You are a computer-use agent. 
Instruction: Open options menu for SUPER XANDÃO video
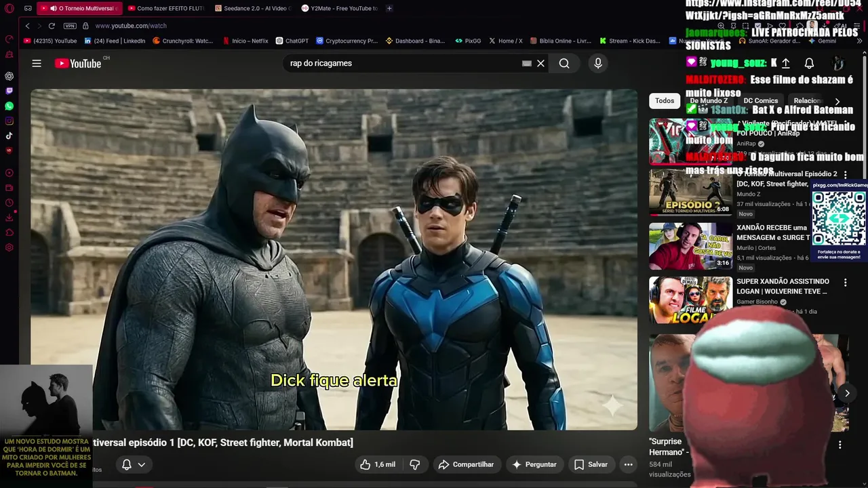845,283
